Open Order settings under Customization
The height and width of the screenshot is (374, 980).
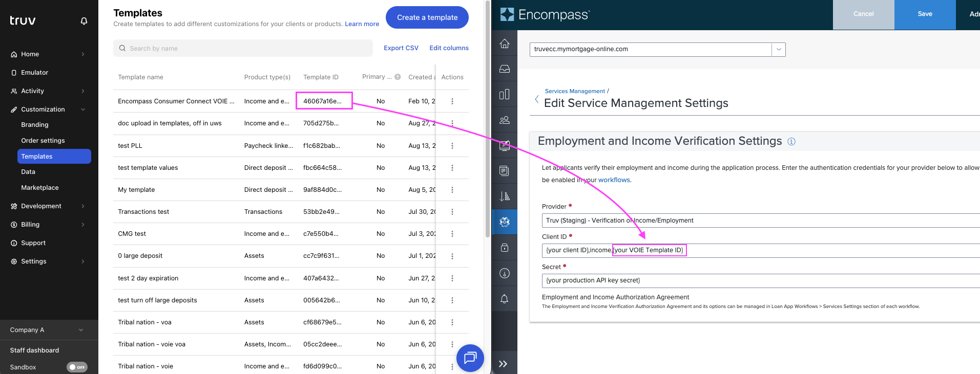(x=43, y=141)
